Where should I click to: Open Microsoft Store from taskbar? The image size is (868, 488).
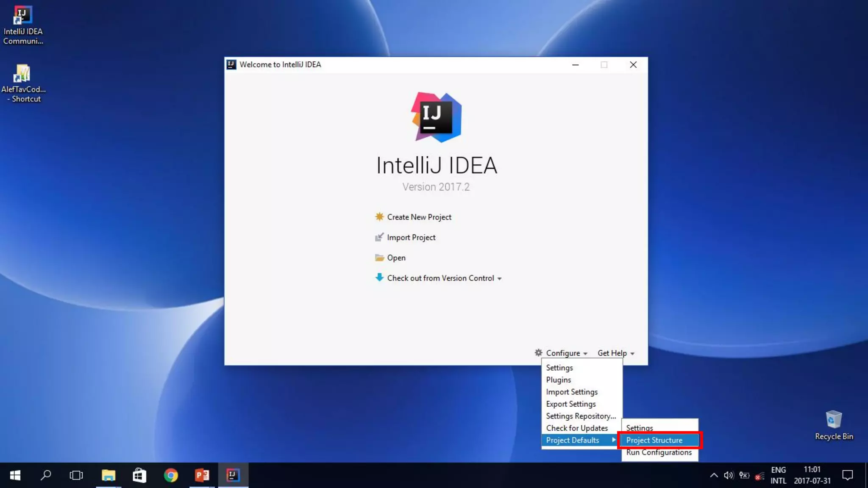click(x=139, y=475)
